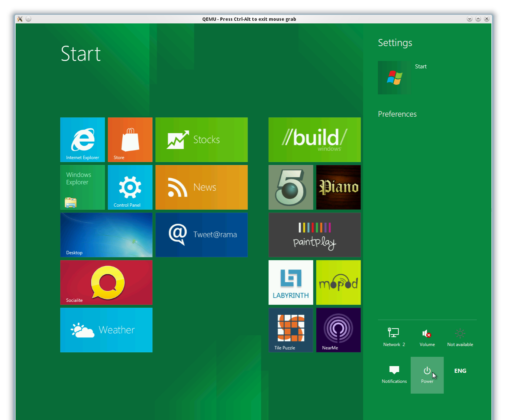Click the Network 2 settings icon
This screenshot has height=420, width=507.
tap(394, 337)
